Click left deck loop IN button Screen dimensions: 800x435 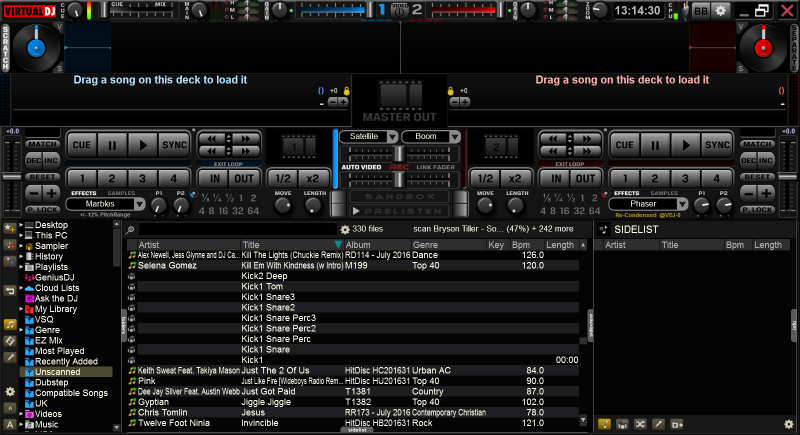(215, 178)
